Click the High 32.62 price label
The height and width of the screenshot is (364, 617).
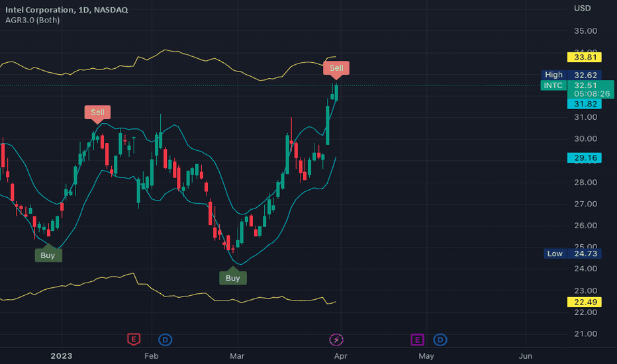(x=571, y=75)
